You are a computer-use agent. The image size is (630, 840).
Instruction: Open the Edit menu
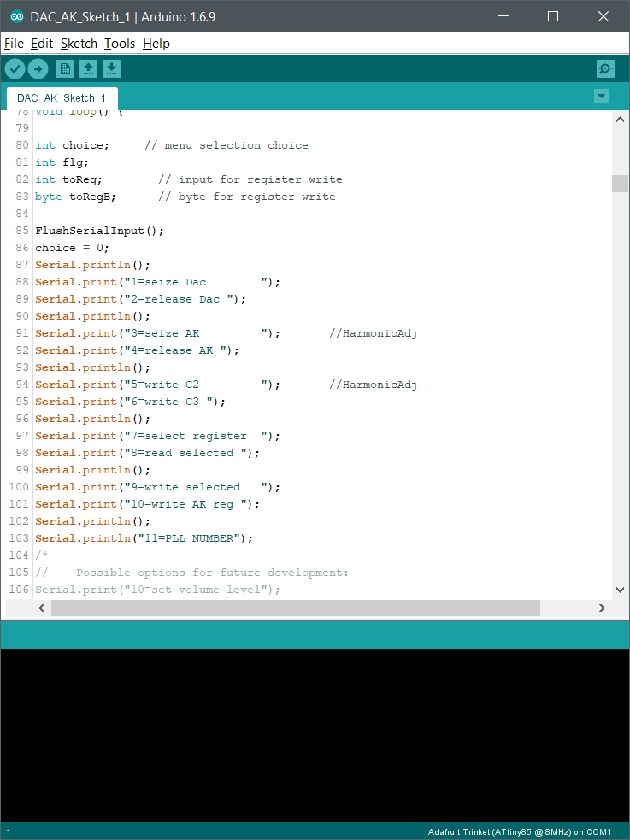coord(42,44)
